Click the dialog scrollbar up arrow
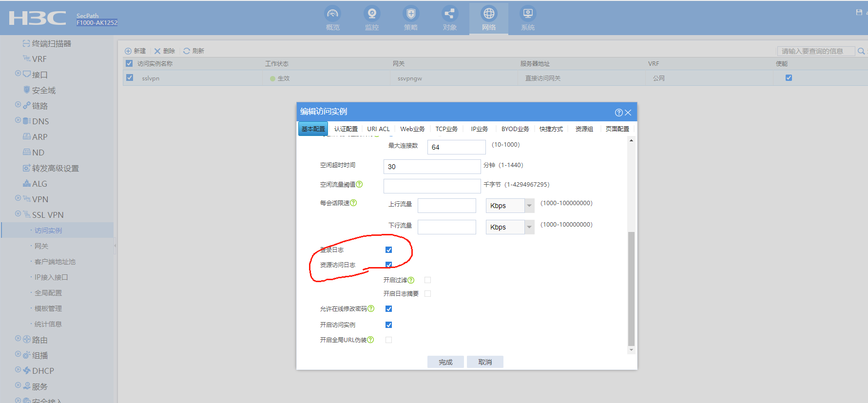 point(631,140)
